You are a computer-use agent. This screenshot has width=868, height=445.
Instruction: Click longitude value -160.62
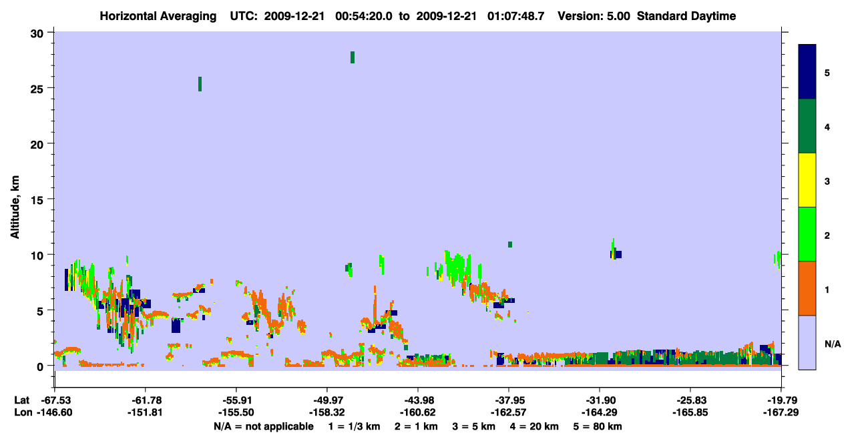click(x=418, y=412)
